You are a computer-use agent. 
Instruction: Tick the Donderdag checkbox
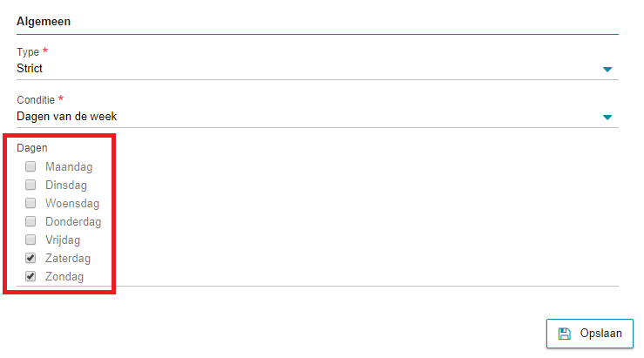coord(31,221)
